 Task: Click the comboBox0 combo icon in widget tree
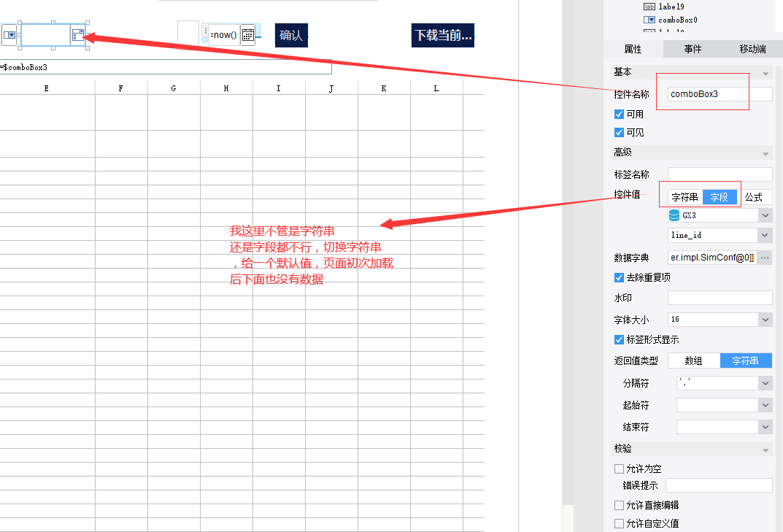pos(649,20)
